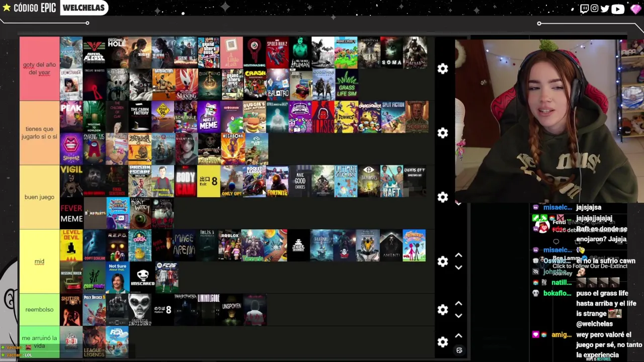Select the Hollow Knight Silksong tile

click(x=186, y=84)
